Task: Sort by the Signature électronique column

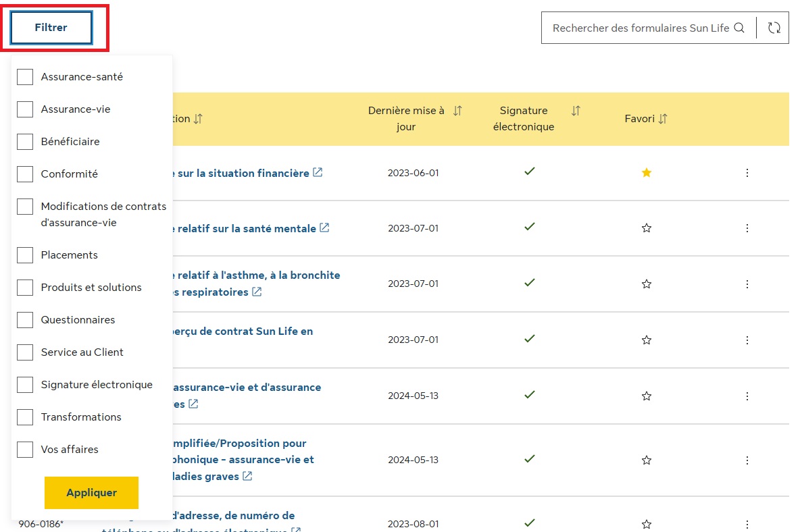Action: pyautogui.click(x=576, y=111)
